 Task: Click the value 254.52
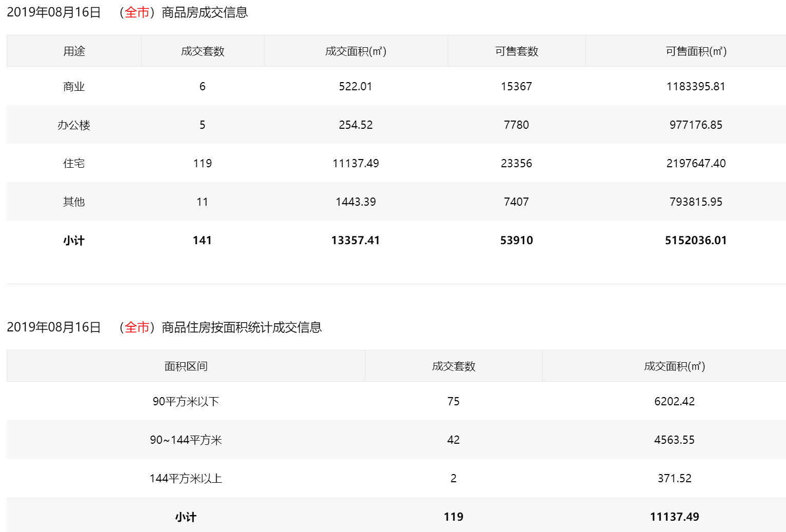coord(356,125)
